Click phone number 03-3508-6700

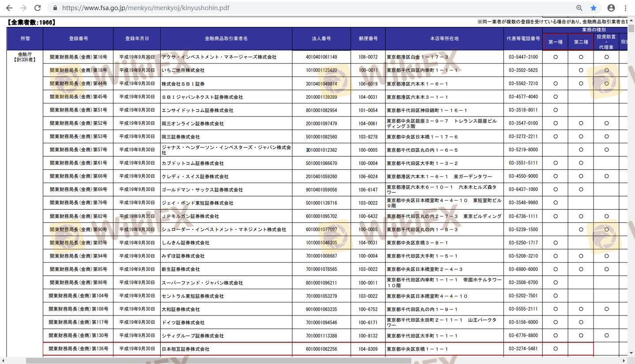[x=523, y=282]
